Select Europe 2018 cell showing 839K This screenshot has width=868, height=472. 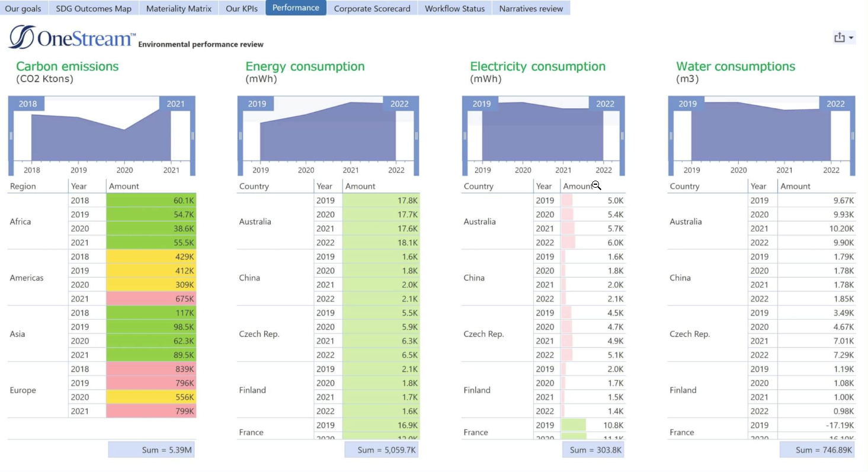(151, 369)
